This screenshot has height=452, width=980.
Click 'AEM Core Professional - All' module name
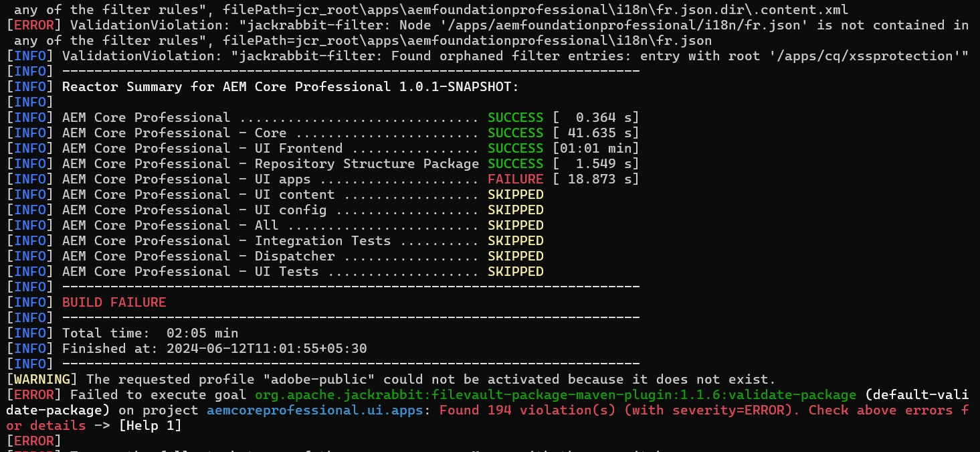click(170, 226)
